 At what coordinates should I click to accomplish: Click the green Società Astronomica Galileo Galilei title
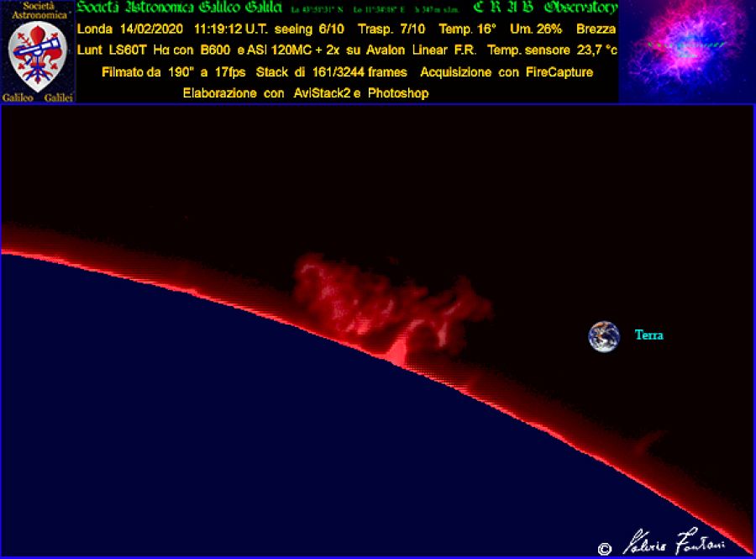tap(180, 8)
